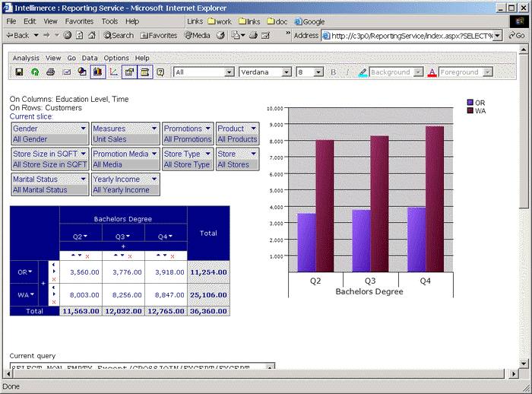Click sort ascending arrow under Q2 column
This screenshot has width=532, height=394.
73,255
